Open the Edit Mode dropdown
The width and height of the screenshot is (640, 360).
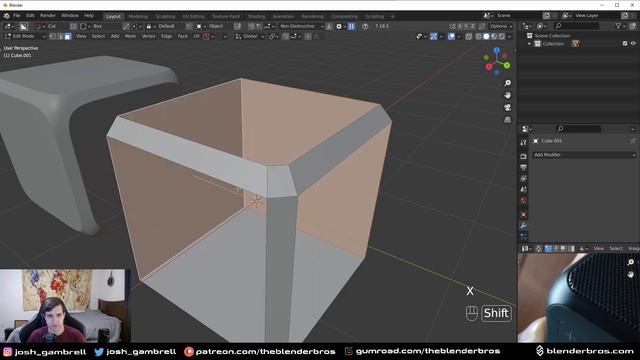point(25,36)
